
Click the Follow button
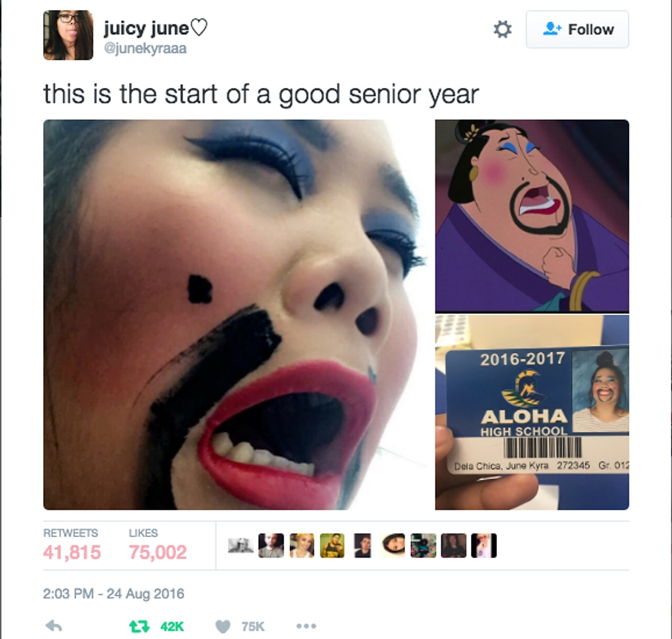click(577, 29)
